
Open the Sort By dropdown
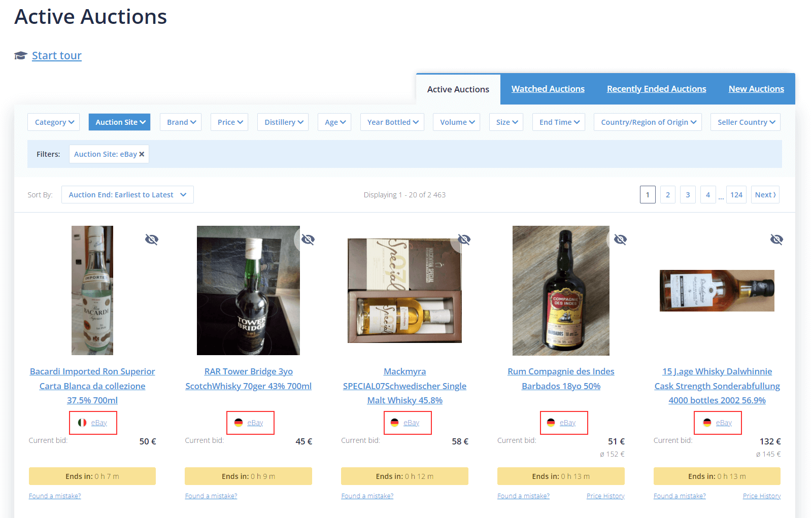click(127, 195)
